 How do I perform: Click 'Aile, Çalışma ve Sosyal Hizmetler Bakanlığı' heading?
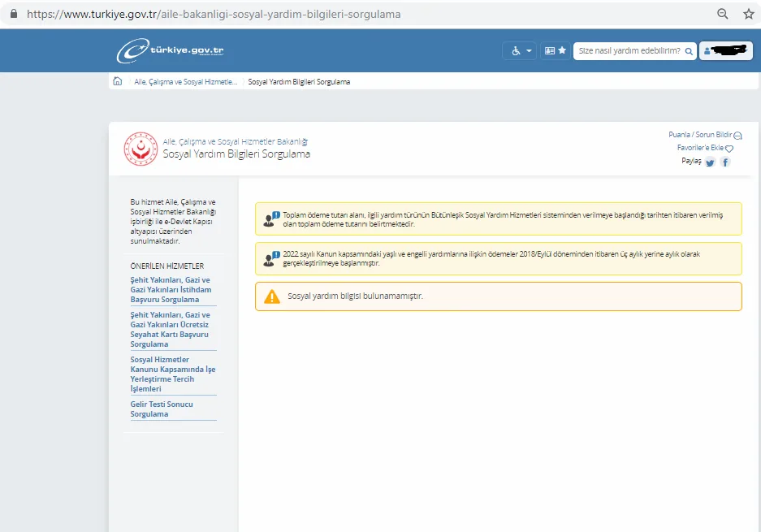click(x=236, y=142)
